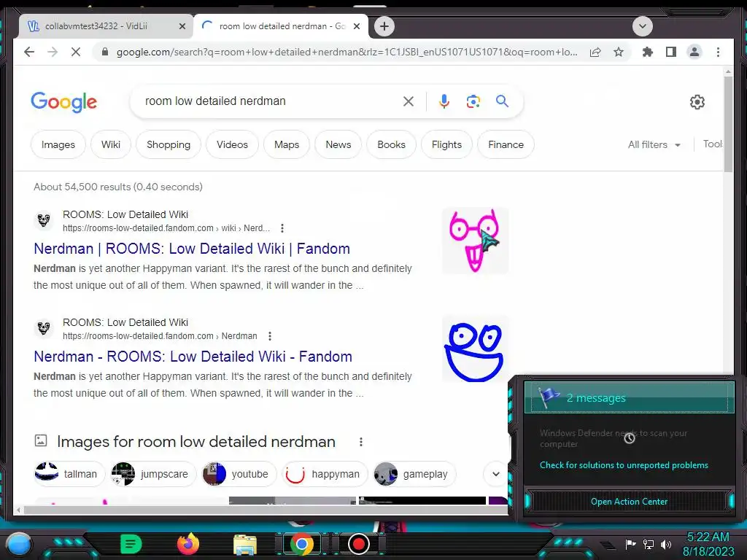This screenshot has width=747, height=560.
Task: Open Nerdman | ROOMS: Low Detailed Wiki | Fandom
Action: tap(192, 249)
